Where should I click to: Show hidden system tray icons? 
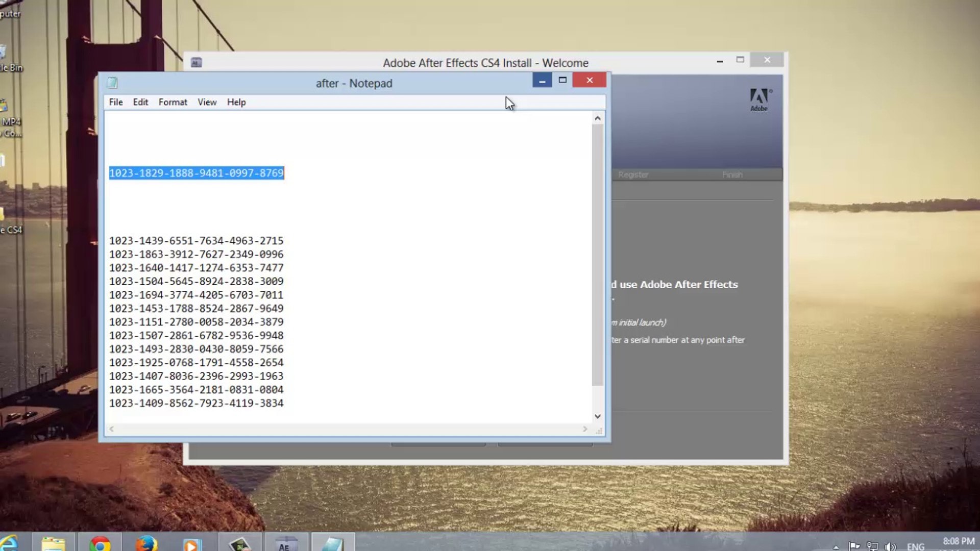(x=836, y=547)
